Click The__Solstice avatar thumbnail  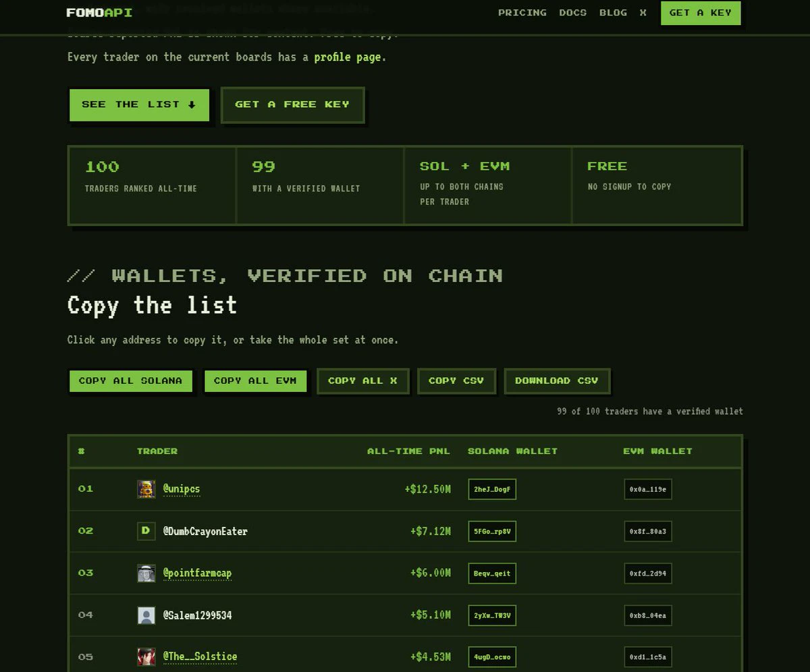click(146, 657)
